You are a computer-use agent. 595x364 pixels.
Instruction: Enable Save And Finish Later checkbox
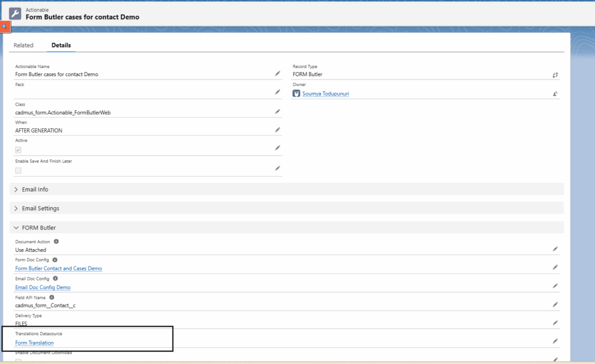coord(17,170)
